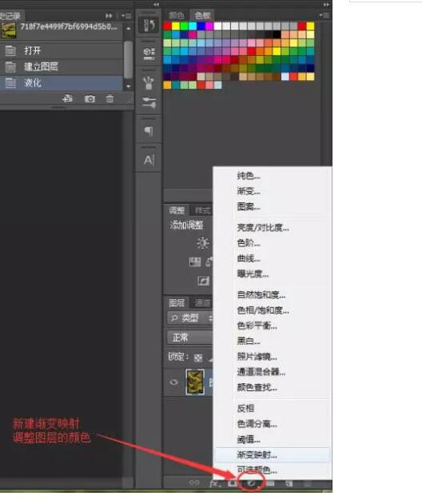Choose 色相/饱和度... menu entry
Screen dimensions: 422x504
coord(272,310)
